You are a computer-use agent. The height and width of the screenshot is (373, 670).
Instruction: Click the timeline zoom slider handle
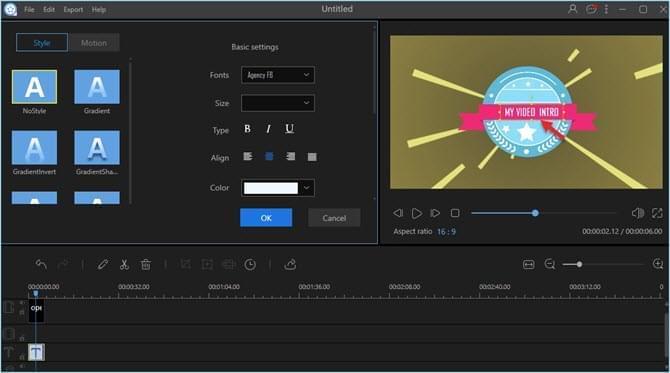[x=579, y=264]
